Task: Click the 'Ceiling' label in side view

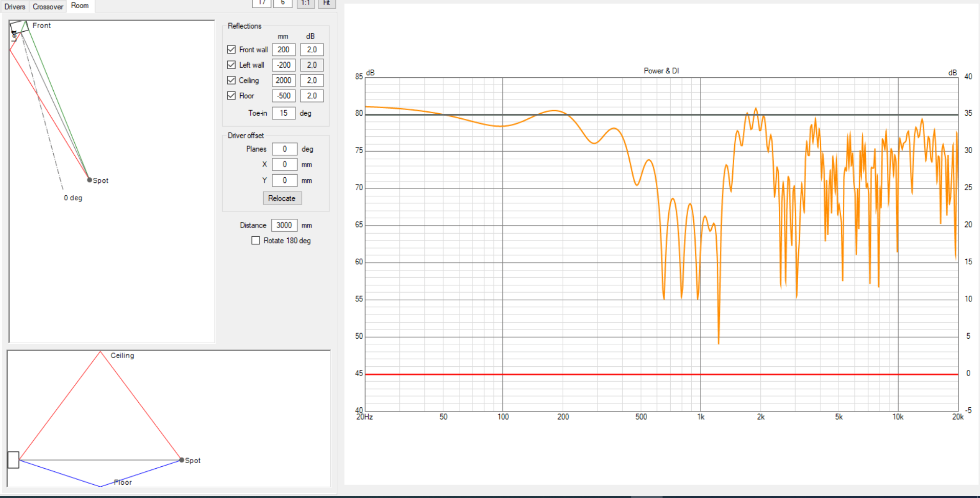Action: [x=122, y=356]
